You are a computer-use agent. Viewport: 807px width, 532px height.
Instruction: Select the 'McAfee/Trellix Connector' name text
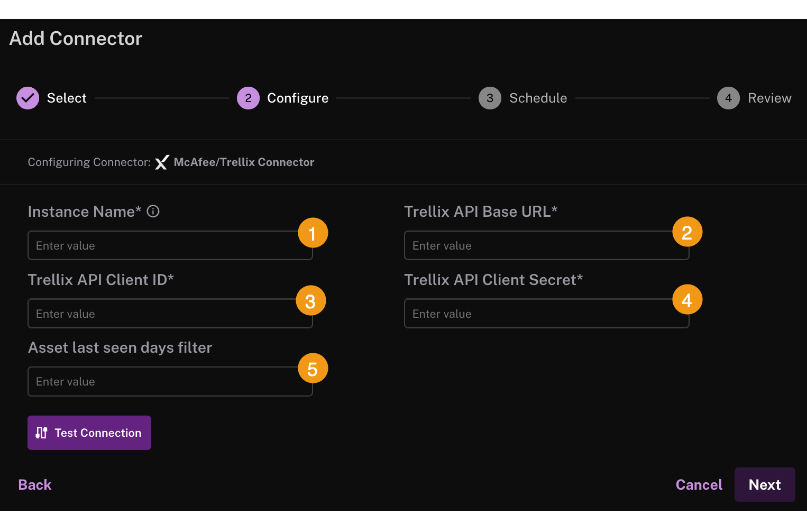pyautogui.click(x=244, y=162)
